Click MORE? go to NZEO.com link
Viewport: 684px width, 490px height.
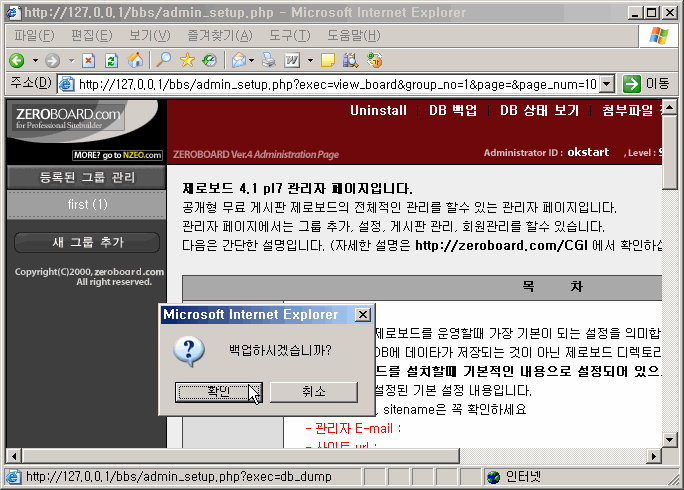coord(118,155)
